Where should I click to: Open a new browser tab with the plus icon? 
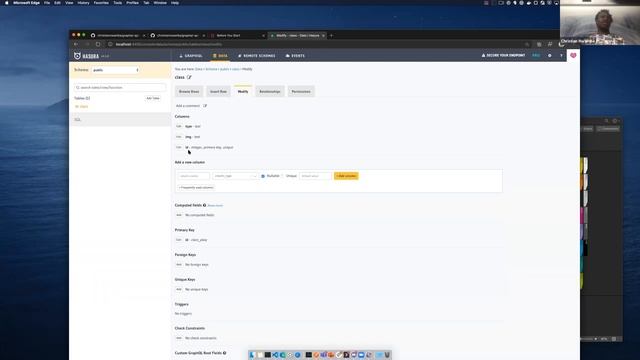[x=331, y=36]
